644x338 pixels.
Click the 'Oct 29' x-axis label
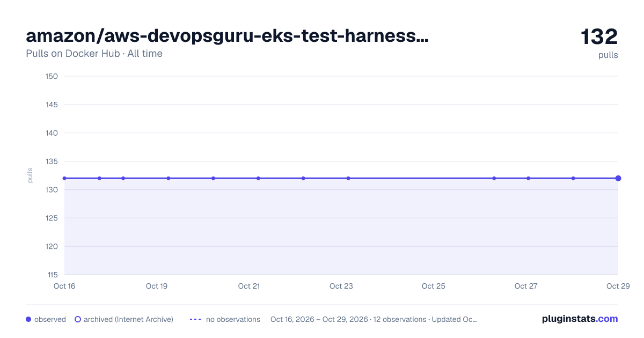pyautogui.click(x=617, y=286)
